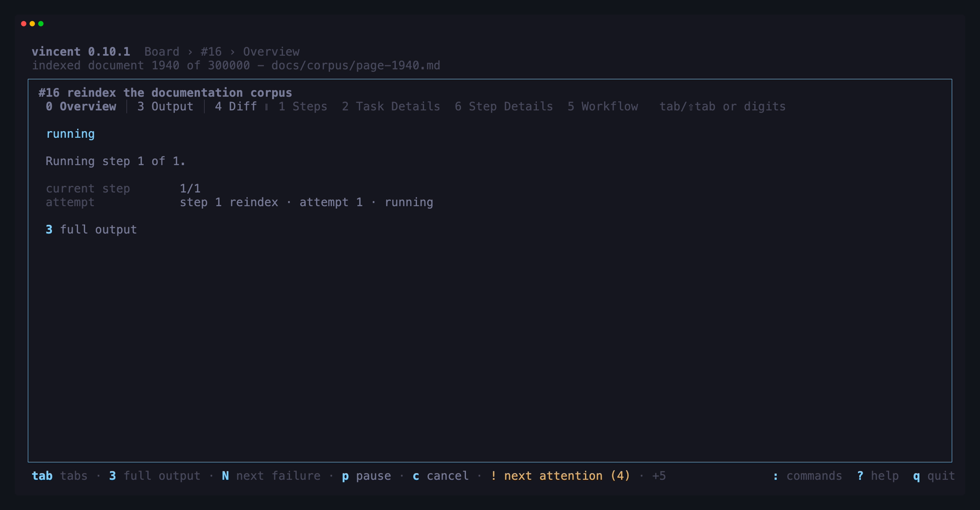Screen dimensions: 980x510
Task: Click the yellow window minimize dot
Action: [32, 24]
